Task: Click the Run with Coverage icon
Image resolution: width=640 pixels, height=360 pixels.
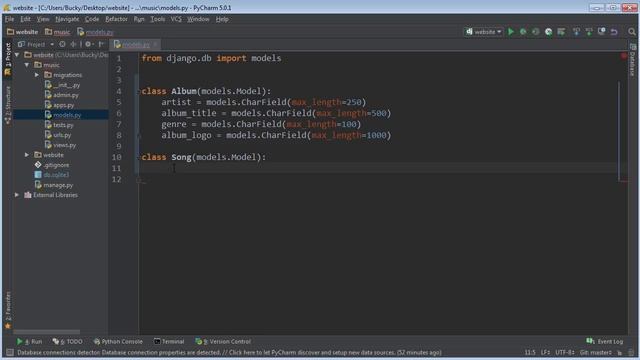Action: [x=536, y=31]
